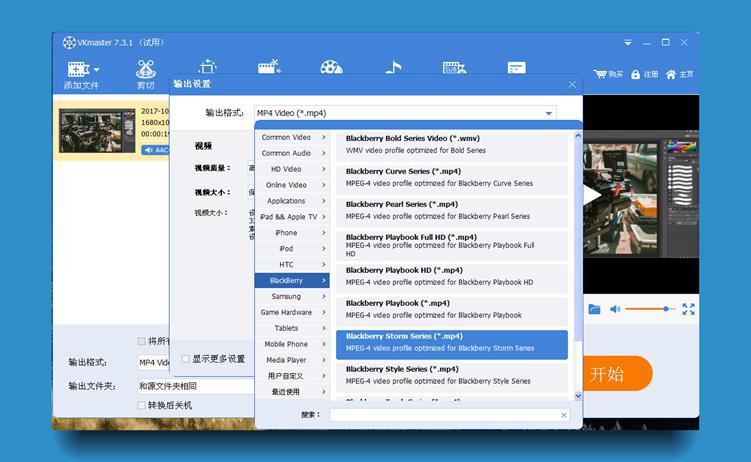Select the iPhone category
Image resolution: width=751 pixels, height=462 pixels.
pyautogui.click(x=292, y=233)
